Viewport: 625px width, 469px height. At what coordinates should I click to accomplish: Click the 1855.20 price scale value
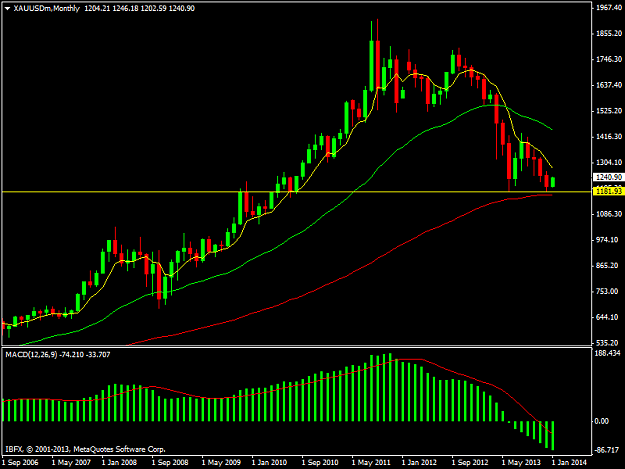tap(609, 33)
